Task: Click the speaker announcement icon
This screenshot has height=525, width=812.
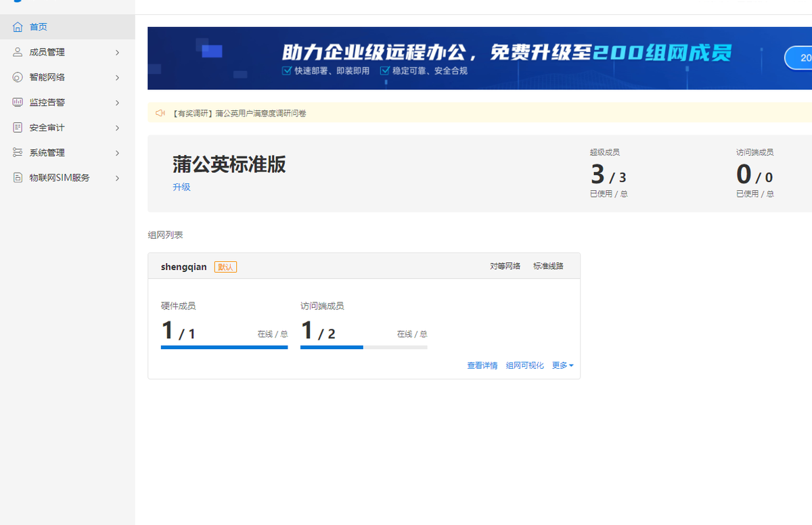Action: pyautogui.click(x=160, y=113)
